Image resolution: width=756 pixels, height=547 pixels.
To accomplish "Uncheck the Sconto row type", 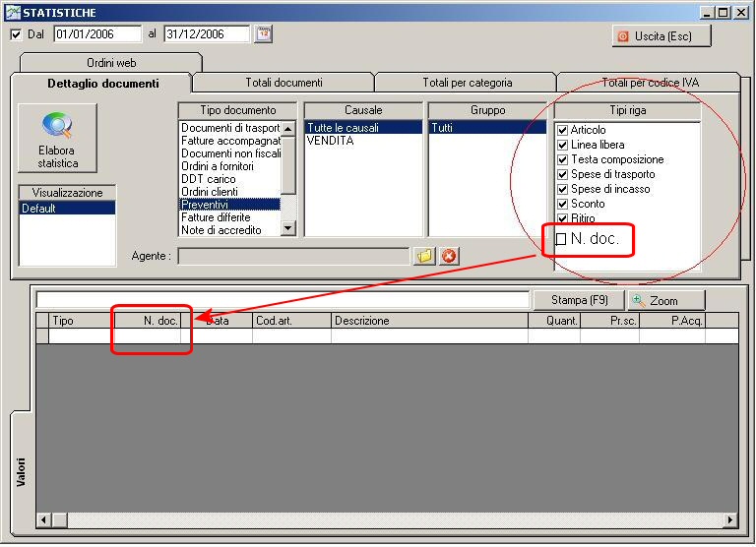I will (562, 204).
